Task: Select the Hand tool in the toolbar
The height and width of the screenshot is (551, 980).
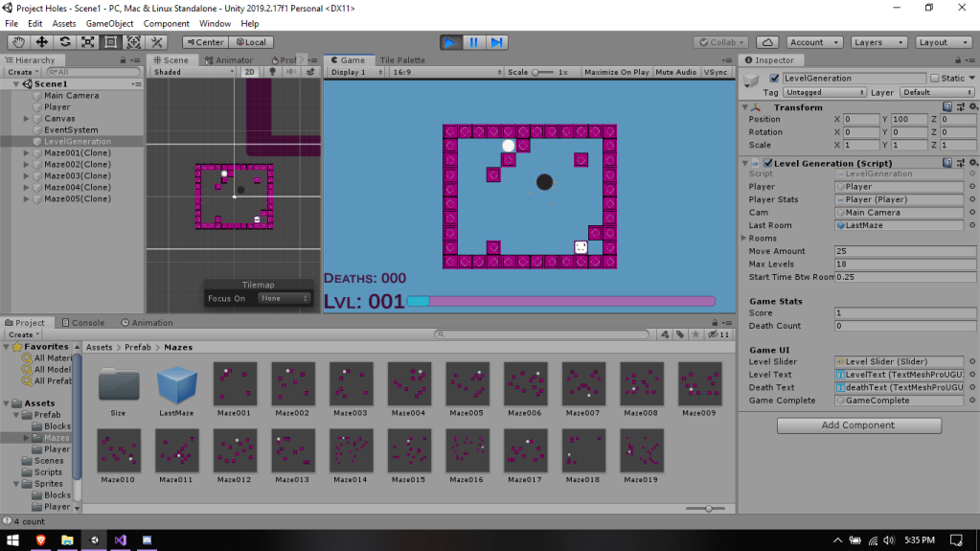Action: coord(19,42)
